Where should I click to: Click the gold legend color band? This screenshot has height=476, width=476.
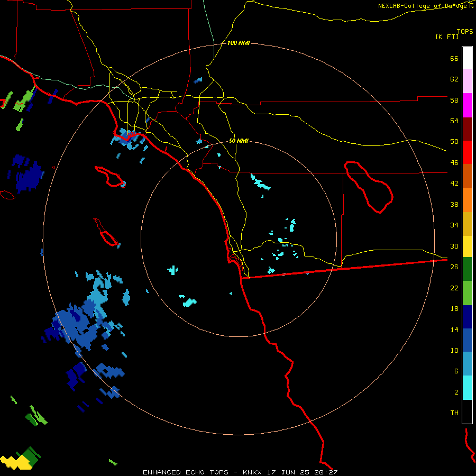(467, 224)
